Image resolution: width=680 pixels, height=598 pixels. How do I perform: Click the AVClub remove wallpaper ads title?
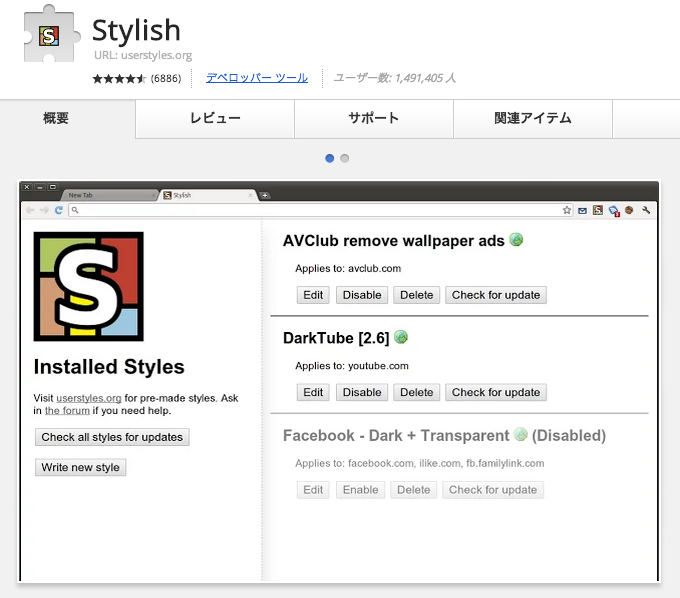coord(394,241)
